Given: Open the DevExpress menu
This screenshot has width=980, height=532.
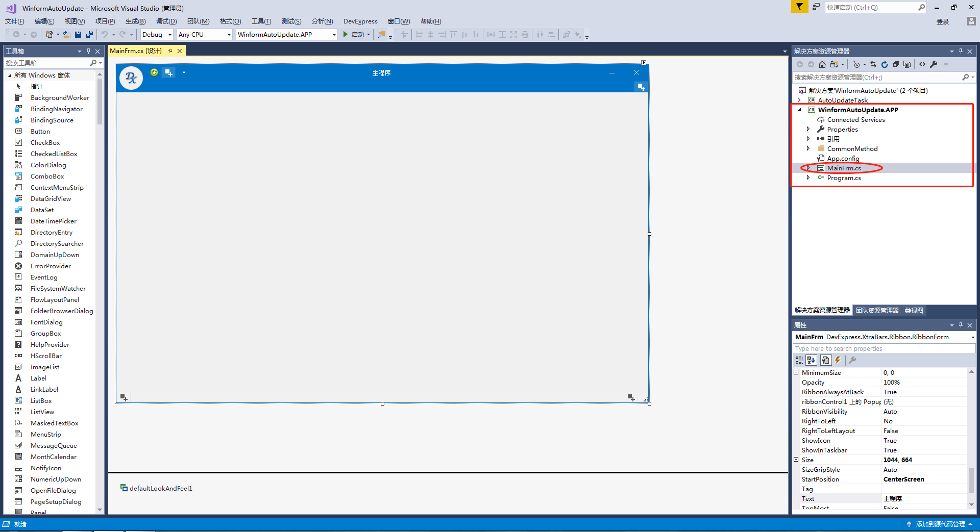Looking at the screenshot, I should coord(360,21).
